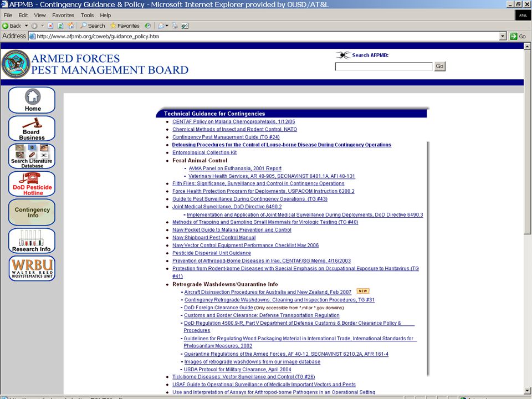Open Force Health Protection Program for Deployments link
Screen dimensions: 532x399
(263, 191)
